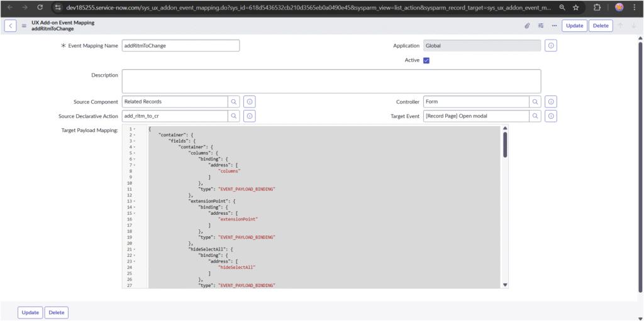Click the back arrow in form header
The width and height of the screenshot is (644, 321).
click(11, 26)
